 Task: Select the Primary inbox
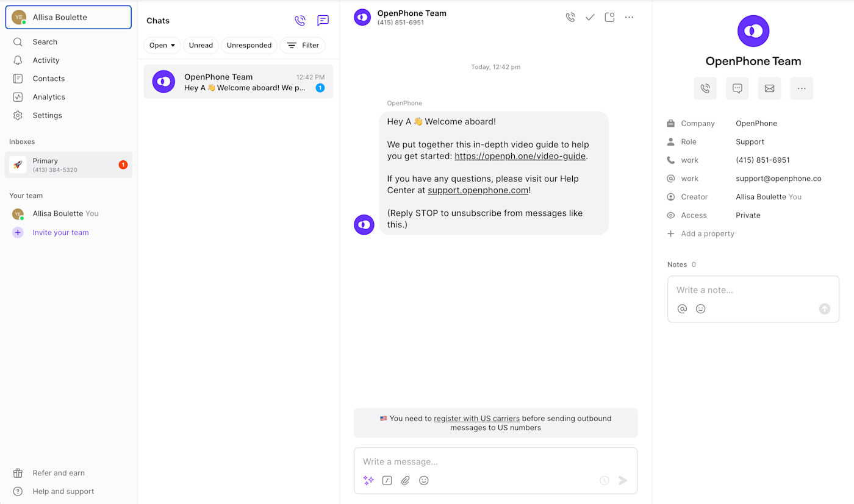(68, 165)
